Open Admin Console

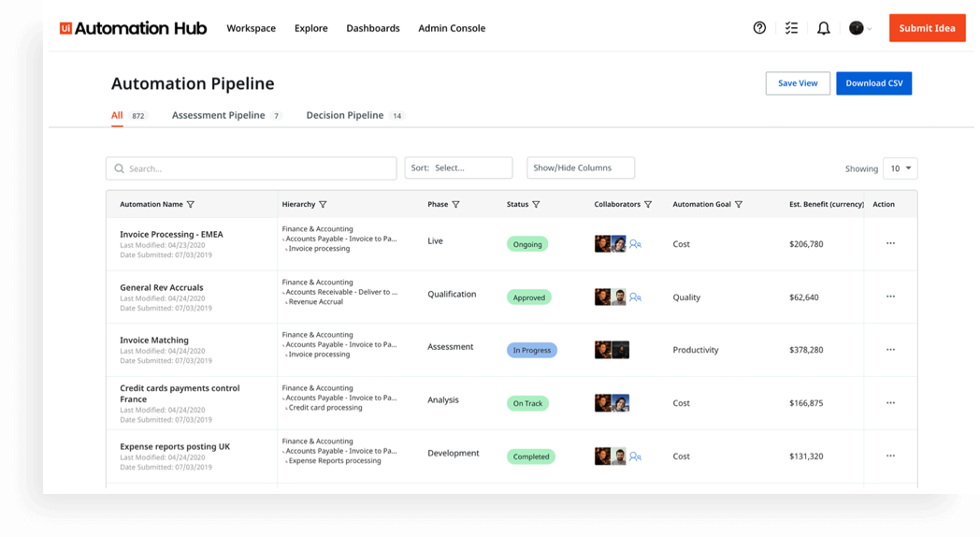[x=452, y=28]
